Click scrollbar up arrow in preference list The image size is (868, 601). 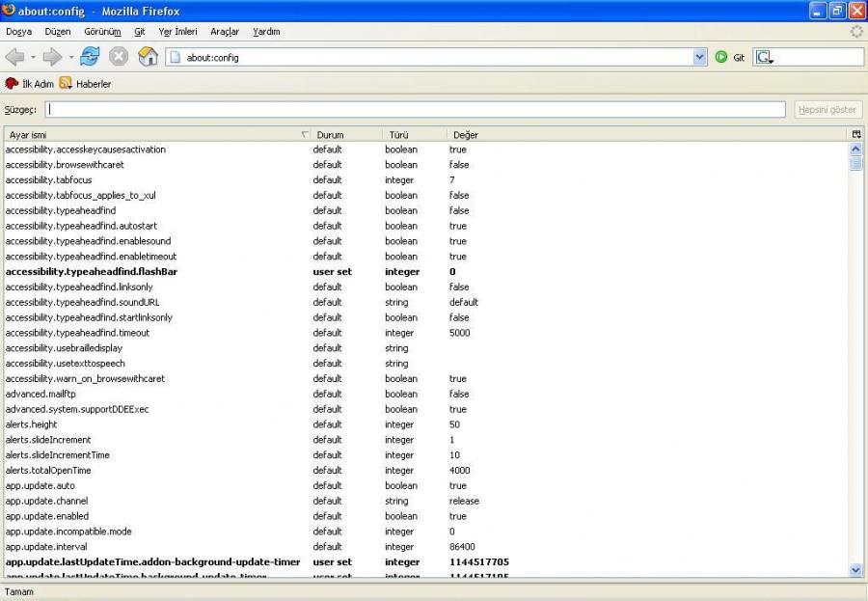pyautogui.click(x=855, y=149)
